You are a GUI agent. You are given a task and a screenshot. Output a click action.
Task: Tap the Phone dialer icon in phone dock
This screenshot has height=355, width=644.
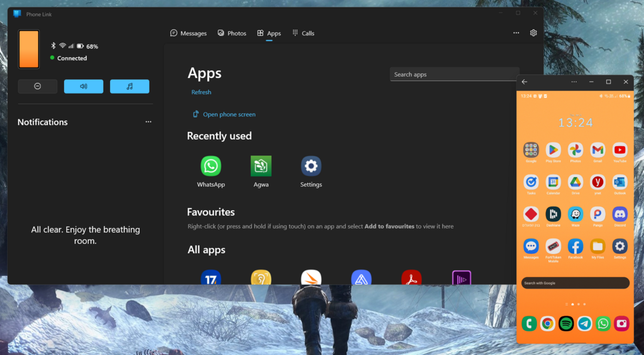coord(529,324)
